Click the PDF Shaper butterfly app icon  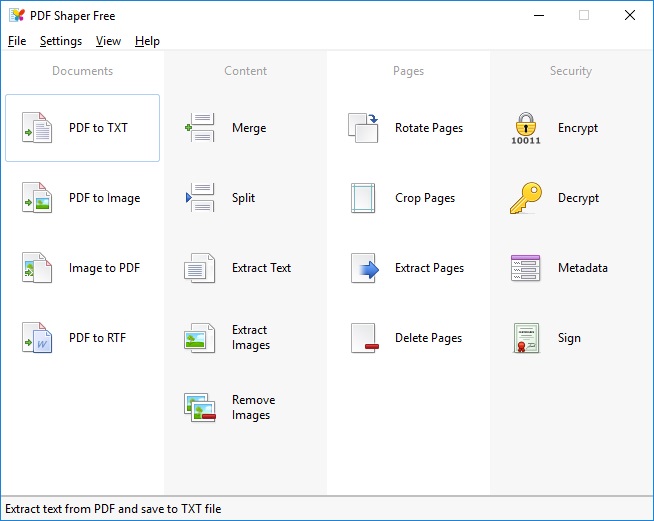tap(17, 15)
